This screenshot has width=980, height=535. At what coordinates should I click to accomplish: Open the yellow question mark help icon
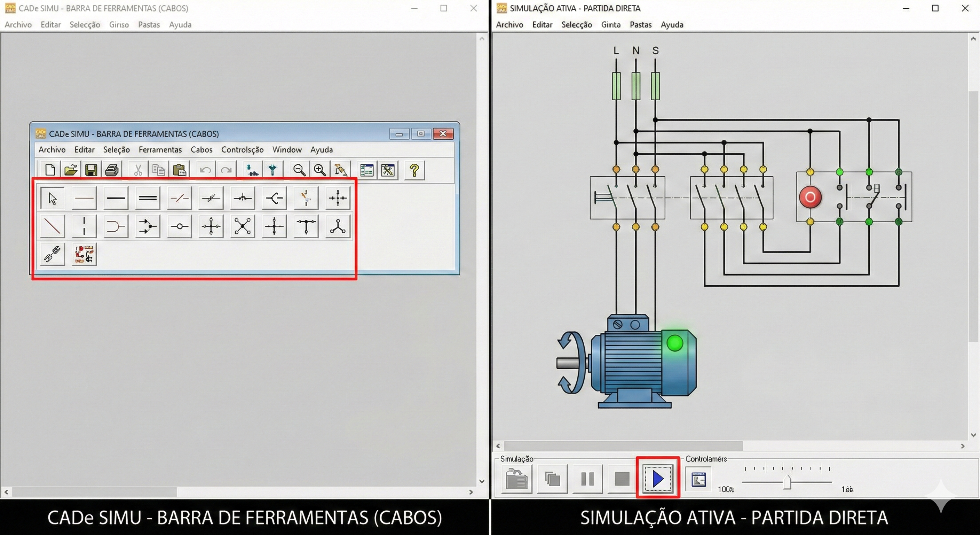[414, 170]
